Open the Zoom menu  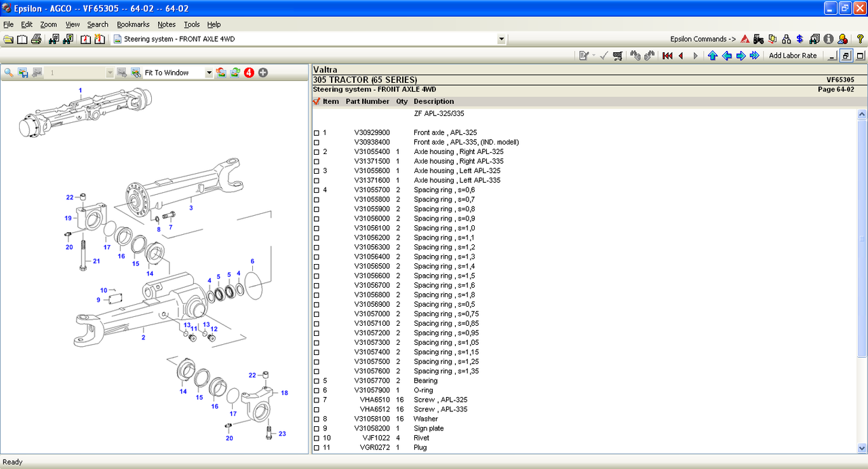48,24
